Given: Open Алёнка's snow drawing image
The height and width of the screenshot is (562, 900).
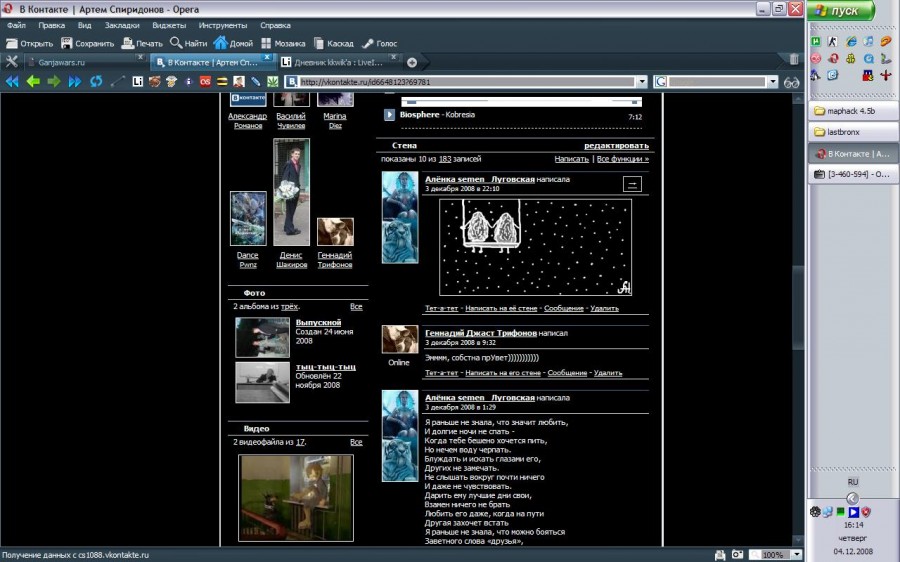Looking at the screenshot, I should click(x=536, y=247).
